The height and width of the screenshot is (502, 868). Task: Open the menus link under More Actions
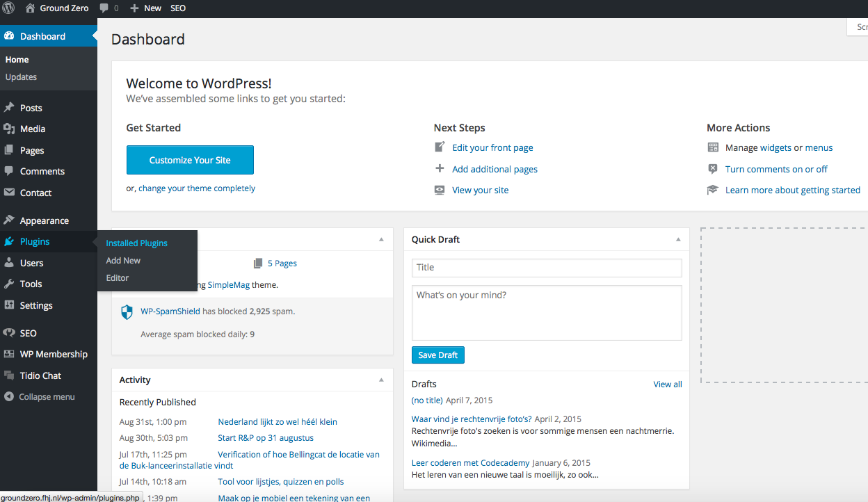point(819,147)
